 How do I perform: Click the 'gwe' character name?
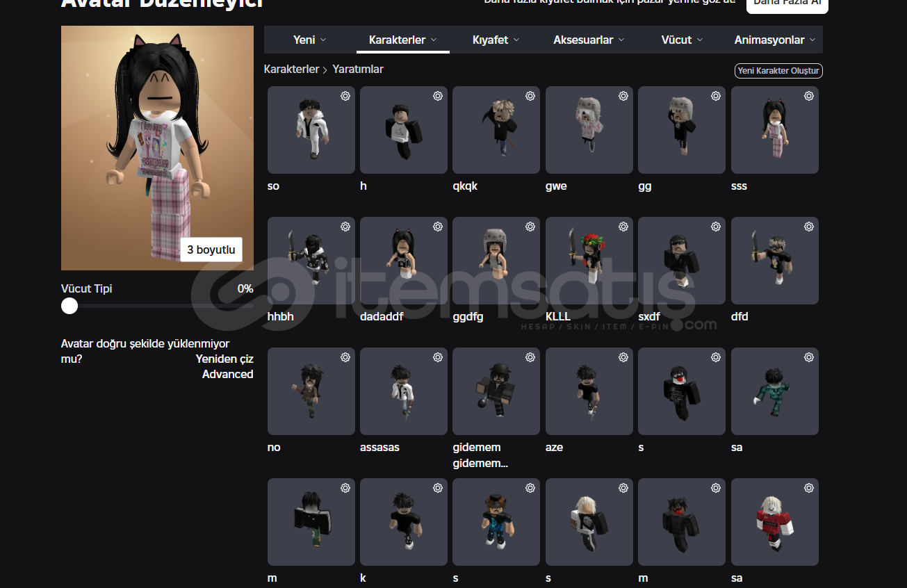[556, 186]
